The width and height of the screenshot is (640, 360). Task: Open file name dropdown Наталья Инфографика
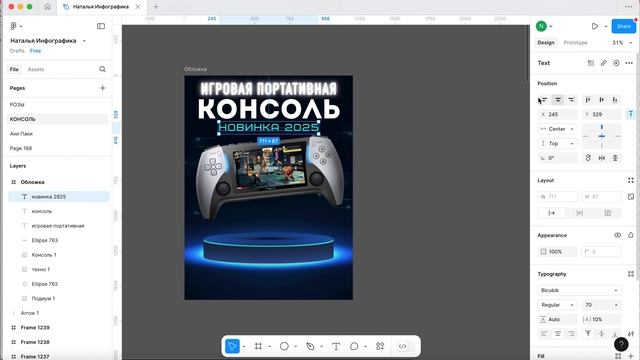point(84,41)
